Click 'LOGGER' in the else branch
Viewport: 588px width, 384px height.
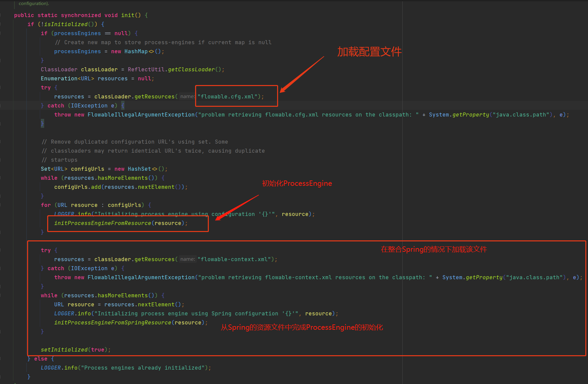(x=51, y=368)
